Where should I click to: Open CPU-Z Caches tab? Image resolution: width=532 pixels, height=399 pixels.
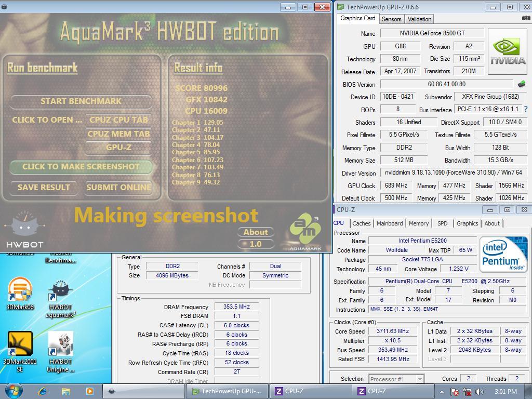362,223
